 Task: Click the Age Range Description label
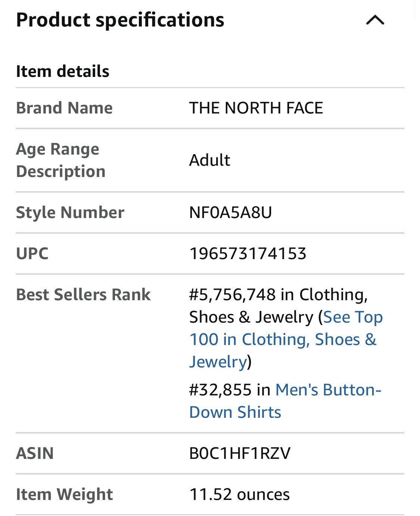click(60, 160)
